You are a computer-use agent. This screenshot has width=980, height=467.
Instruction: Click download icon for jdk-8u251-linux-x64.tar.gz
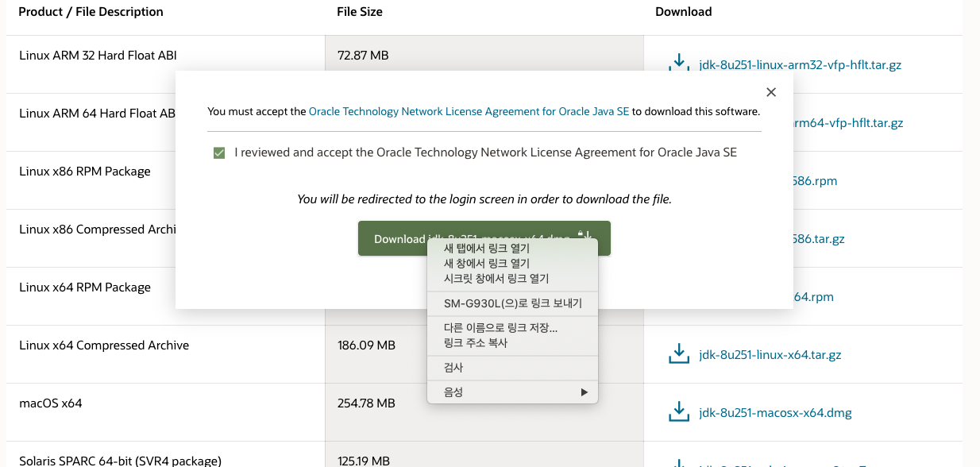pyautogui.click(x=679, y=353)
